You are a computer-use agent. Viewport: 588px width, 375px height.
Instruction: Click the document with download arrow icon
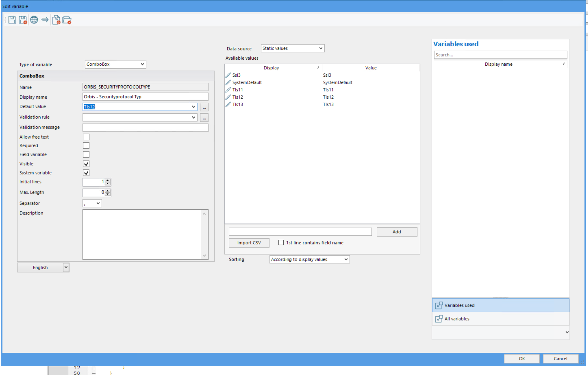coord(56,20)
